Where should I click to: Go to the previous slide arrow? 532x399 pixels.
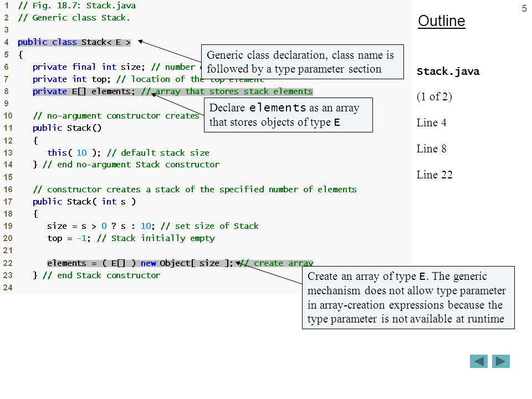coord(478,361)
